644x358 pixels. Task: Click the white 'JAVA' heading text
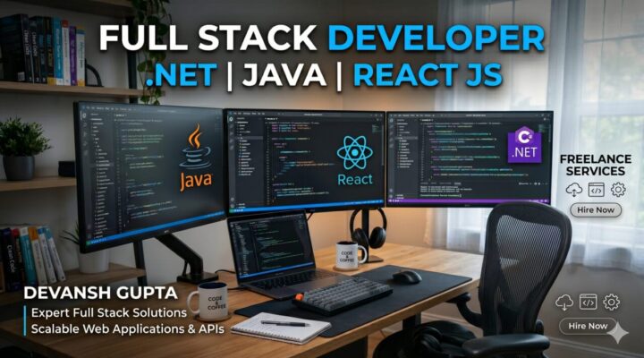284,75
